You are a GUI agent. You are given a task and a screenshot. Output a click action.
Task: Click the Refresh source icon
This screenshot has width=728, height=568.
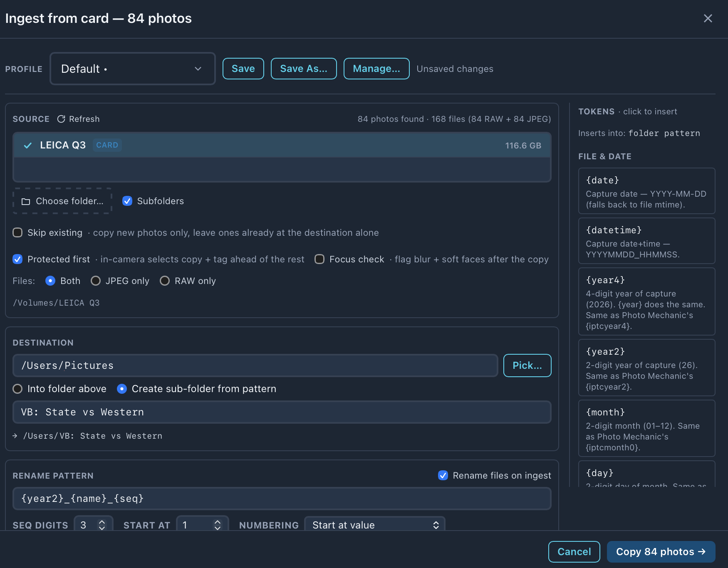pos(61,119)
